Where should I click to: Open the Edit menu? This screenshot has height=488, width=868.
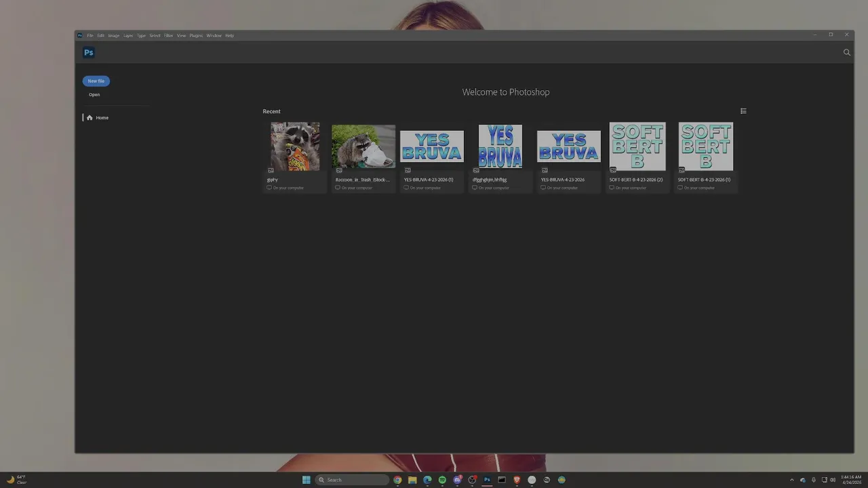pos(100,35)
